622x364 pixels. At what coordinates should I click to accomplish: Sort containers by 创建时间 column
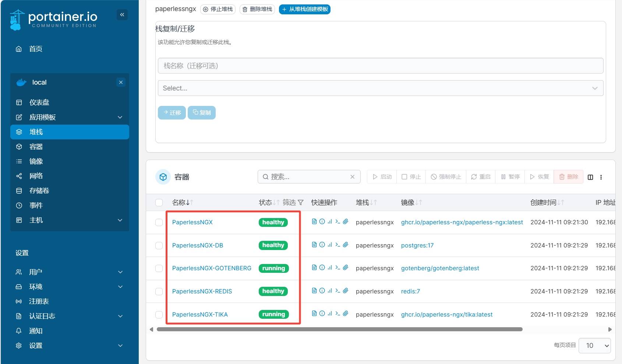coord(547,203)
